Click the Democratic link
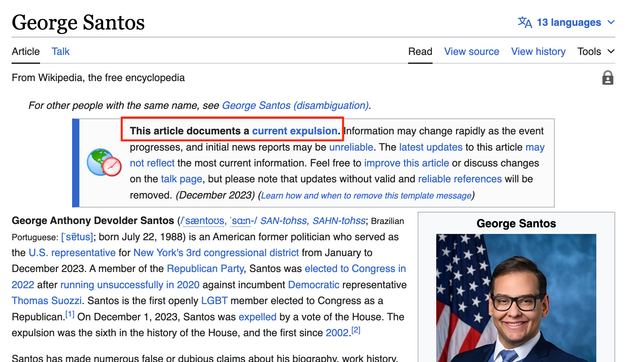 (x=314, y=285)
